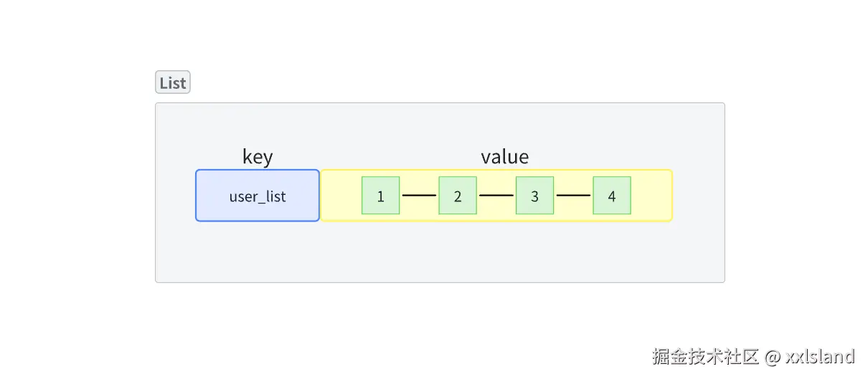Click the connector between nodes 3 and 4
868x379 pixels.
tap(573, 195)
